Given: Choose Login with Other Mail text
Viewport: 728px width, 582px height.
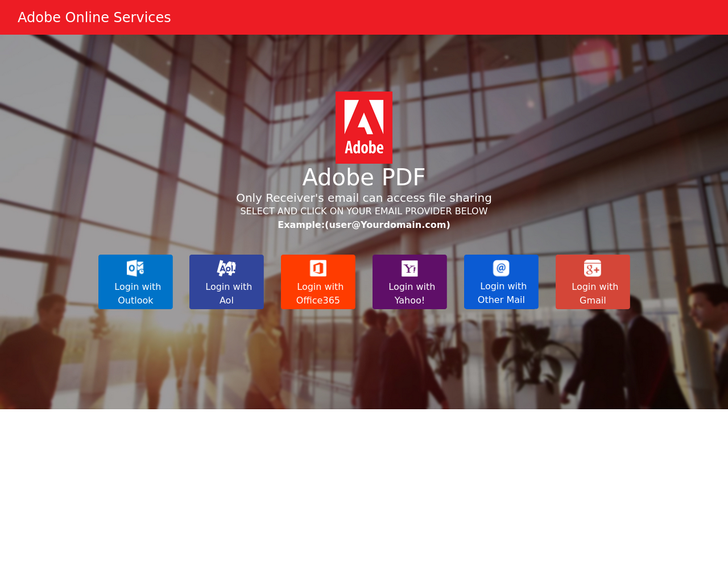Looking at the screenshot, I should [x=501, y=293].
